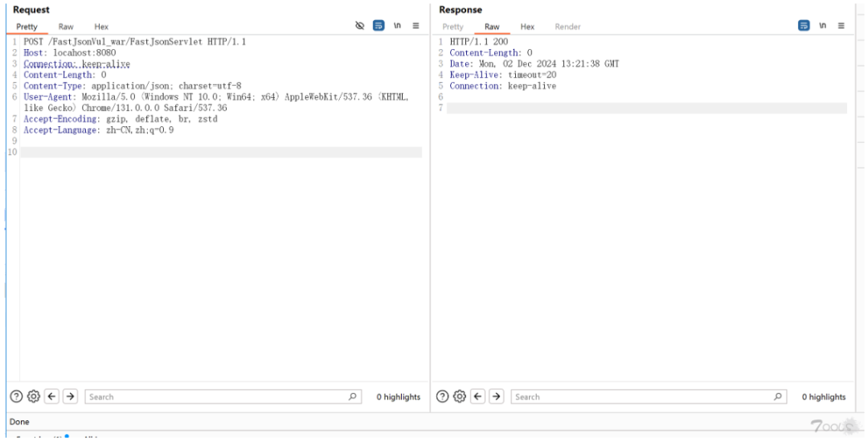Click Accept-Encoding: gzip, deflate line
This screenshot has width=868, height=442.
click(121, 119)
